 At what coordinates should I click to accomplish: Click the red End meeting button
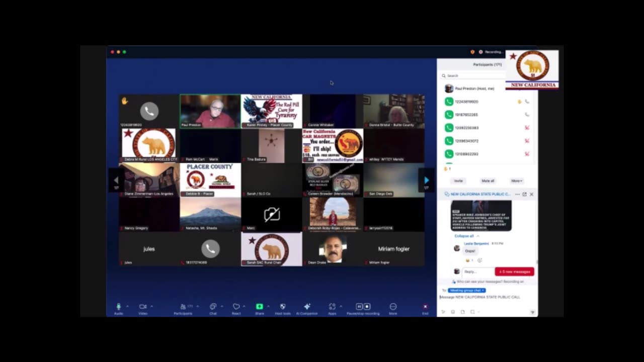[x=425, y=306]
